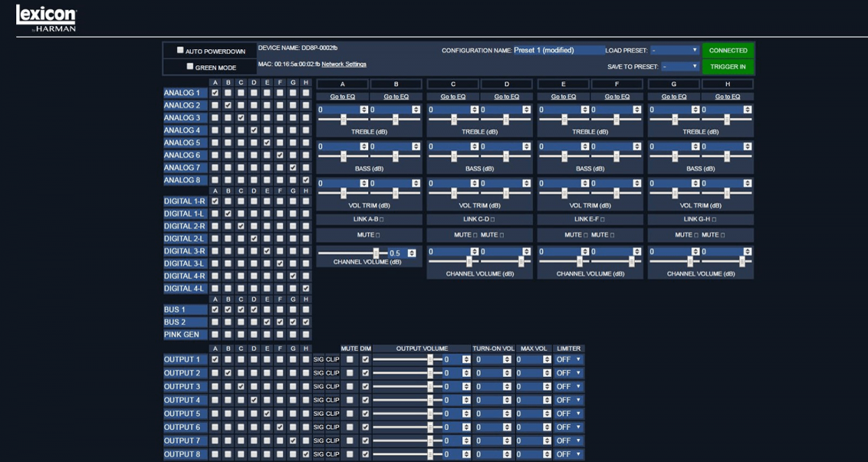The width and height of the screenshot is (868, 462).
Task: Select the channel E header tab
Action: tap(563, 84)
